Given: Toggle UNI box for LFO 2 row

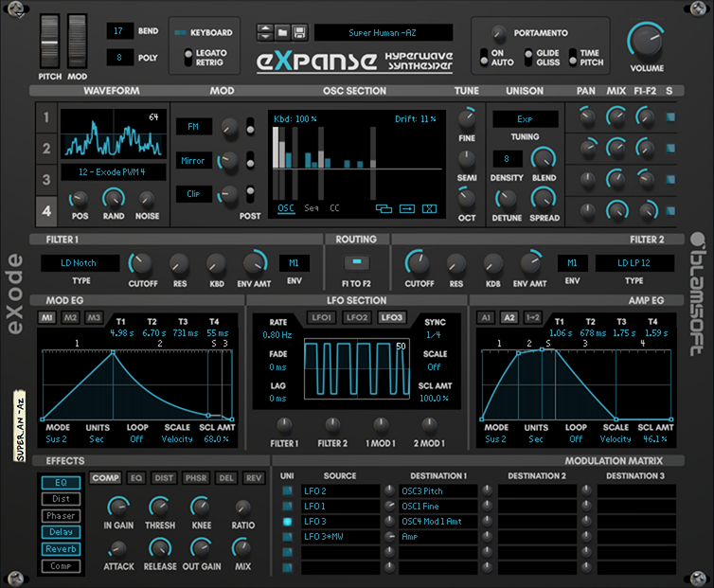Looking at the screenshot, I should pos(287,491).
